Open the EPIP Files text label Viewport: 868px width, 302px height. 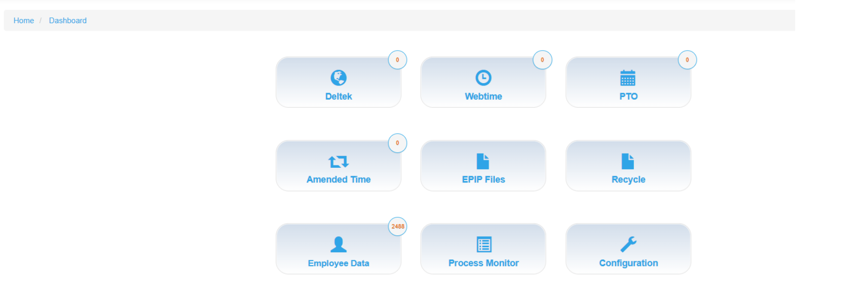coord(483,180)
